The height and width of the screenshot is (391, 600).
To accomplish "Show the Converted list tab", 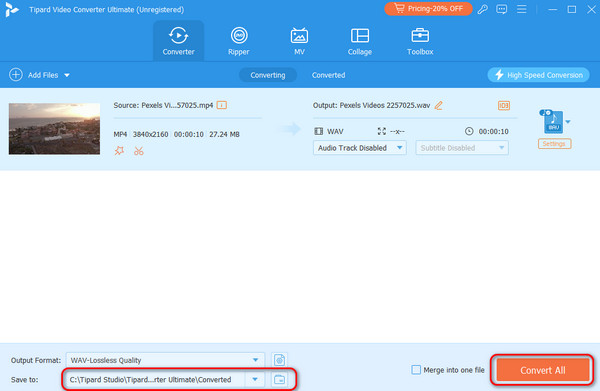I will point(328,75).
